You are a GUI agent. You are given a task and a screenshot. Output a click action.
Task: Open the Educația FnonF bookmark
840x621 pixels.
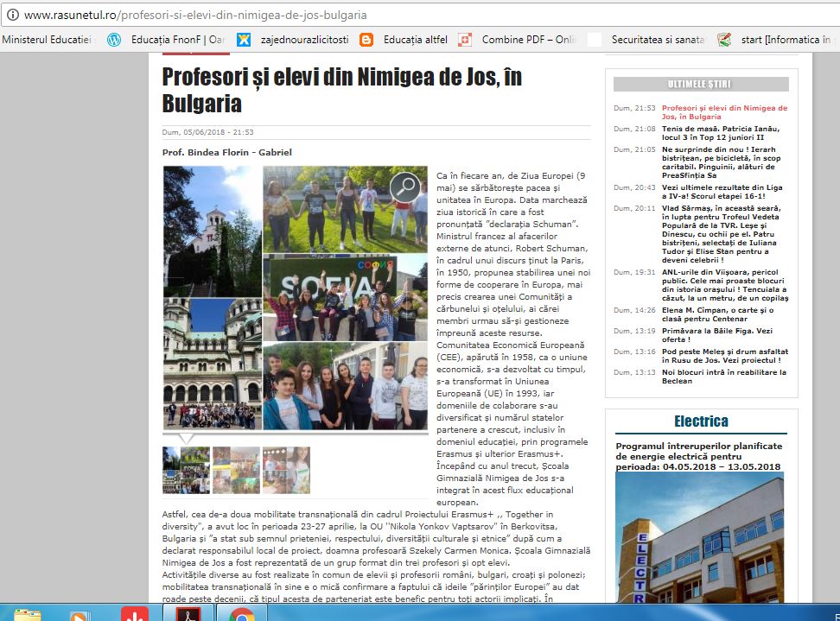click(x=178, y=40)
